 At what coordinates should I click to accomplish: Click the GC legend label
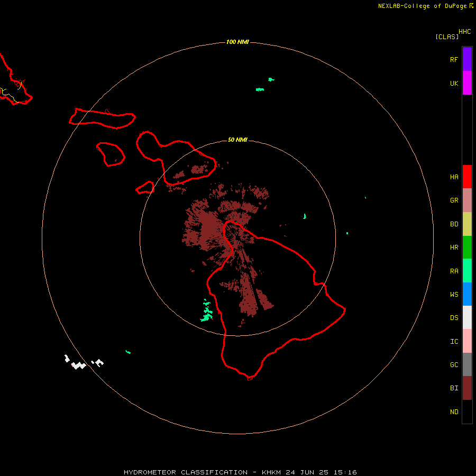(x=454, y=365)
